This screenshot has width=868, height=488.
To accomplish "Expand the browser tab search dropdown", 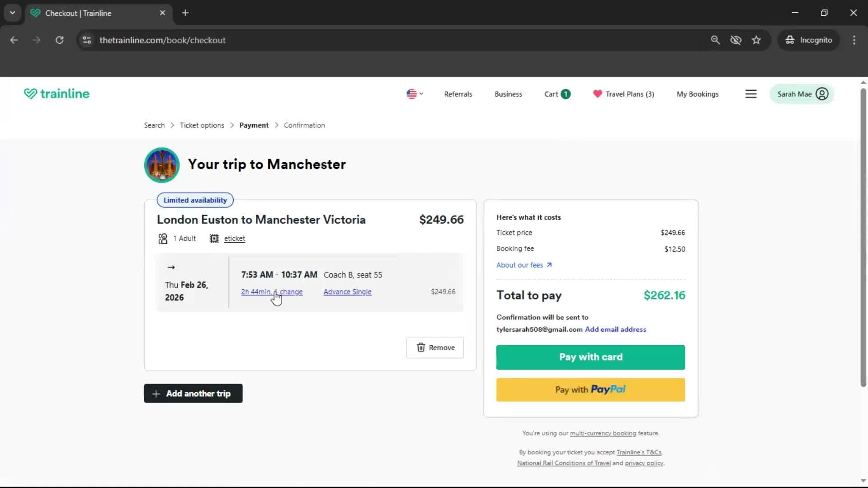I will click(x=13, y=13).
